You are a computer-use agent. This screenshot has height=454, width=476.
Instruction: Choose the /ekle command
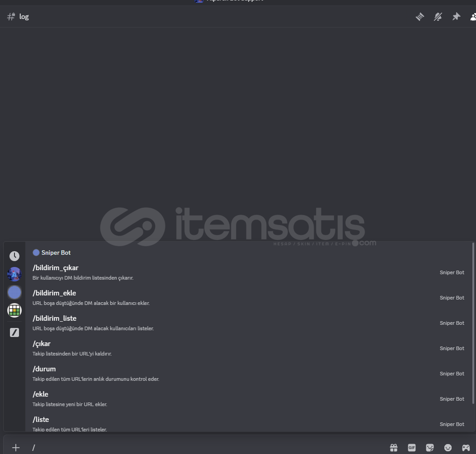tap(248, 399)
